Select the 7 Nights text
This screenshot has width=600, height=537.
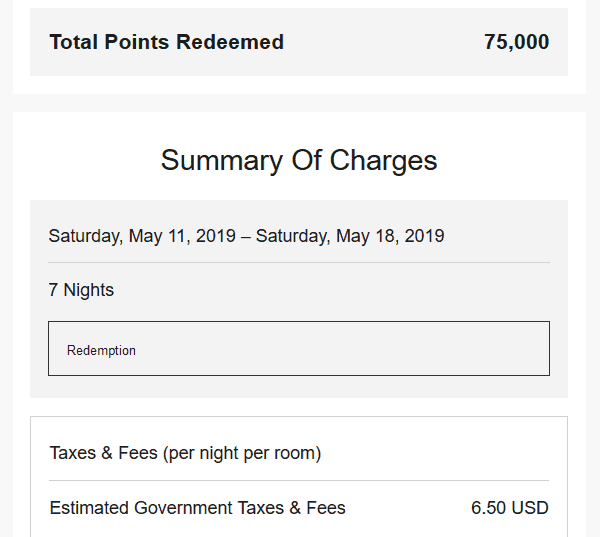pos(81,290)
